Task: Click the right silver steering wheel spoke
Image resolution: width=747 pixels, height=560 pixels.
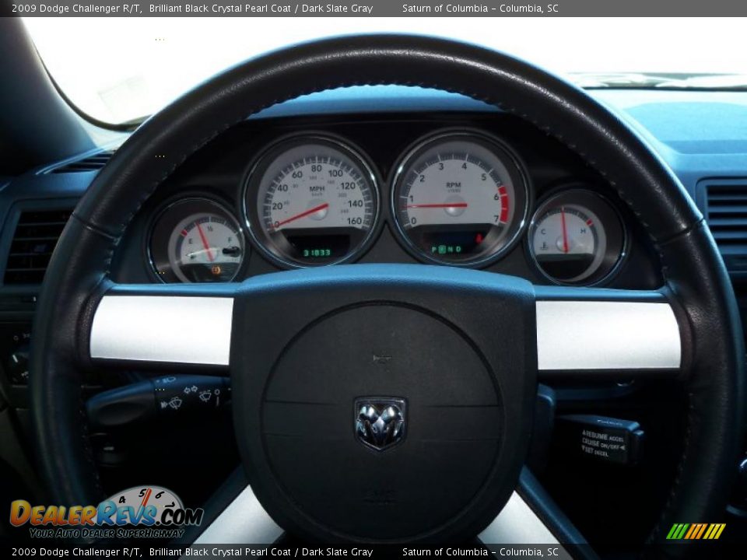Action: [608, 335]
